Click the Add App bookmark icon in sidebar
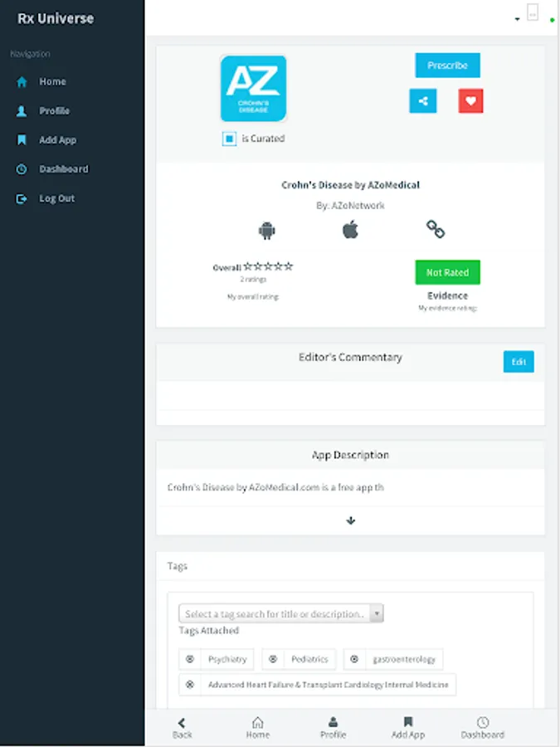 pyautogui.click(x=22, y=140)
